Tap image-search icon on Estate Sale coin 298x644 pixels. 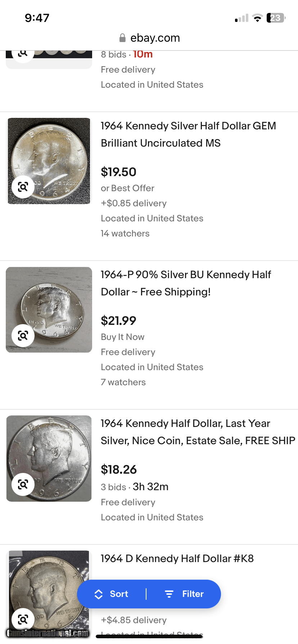tap(23, 484)
